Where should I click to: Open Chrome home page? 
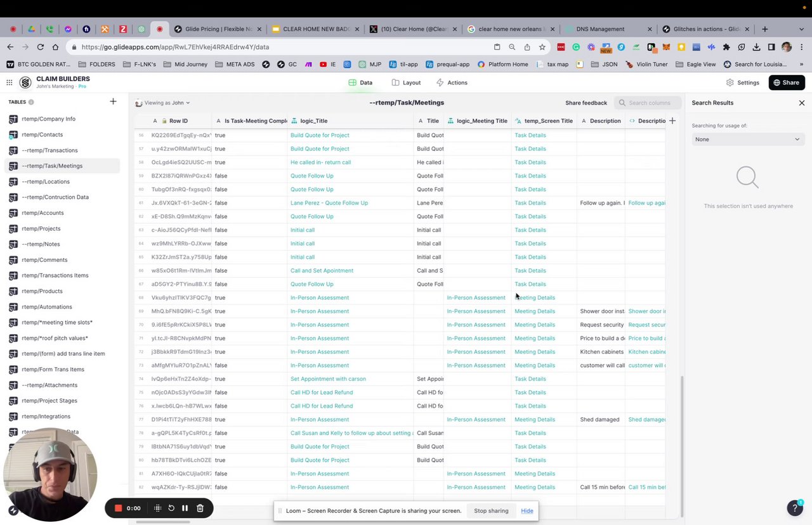click(x=55, y=47)
